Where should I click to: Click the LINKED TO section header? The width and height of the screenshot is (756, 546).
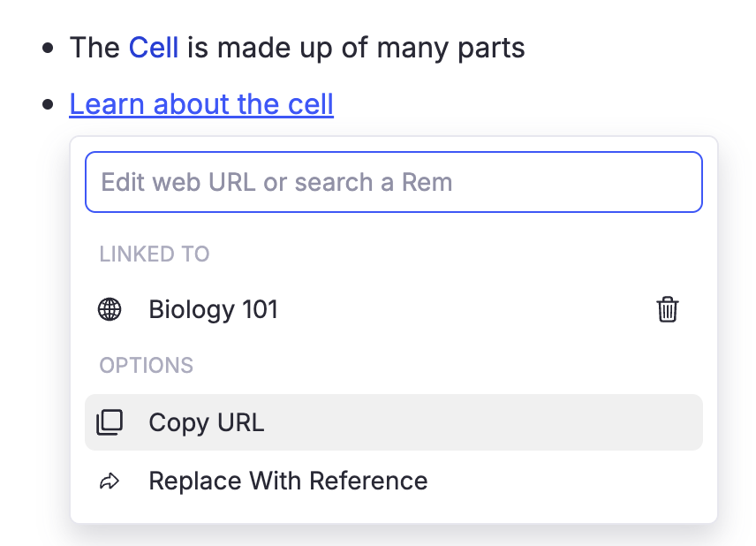[x=155, y=254]
